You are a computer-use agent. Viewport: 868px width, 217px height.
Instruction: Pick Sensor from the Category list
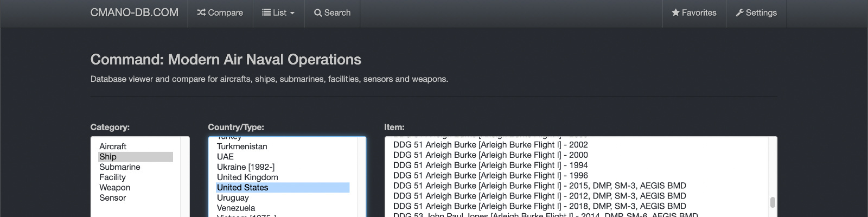[112, 198]
